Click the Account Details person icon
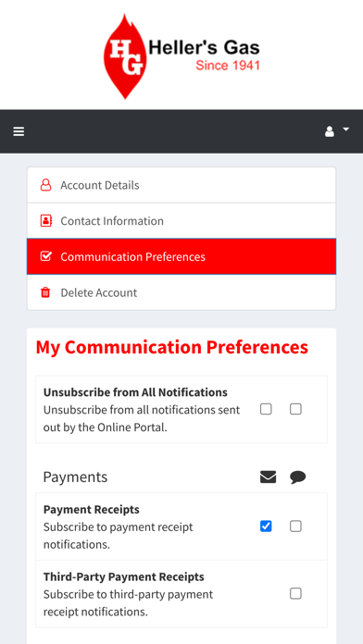 (45, 185)
